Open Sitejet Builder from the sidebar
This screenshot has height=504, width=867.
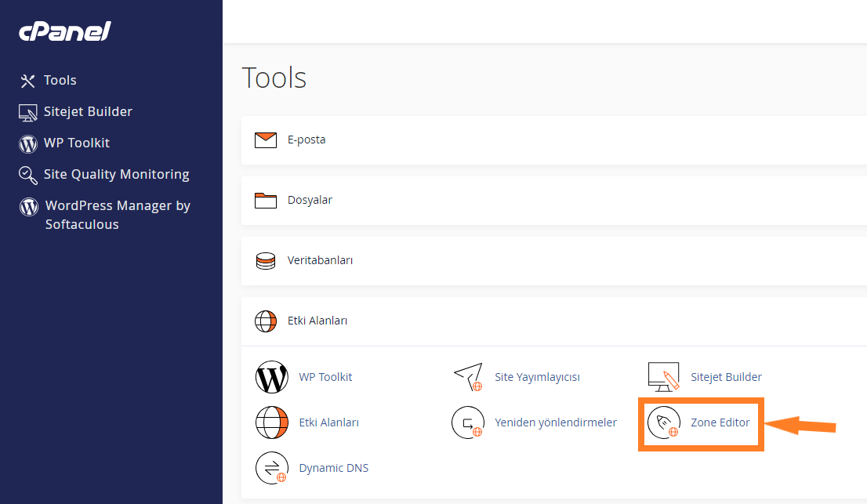coord(88,111)
